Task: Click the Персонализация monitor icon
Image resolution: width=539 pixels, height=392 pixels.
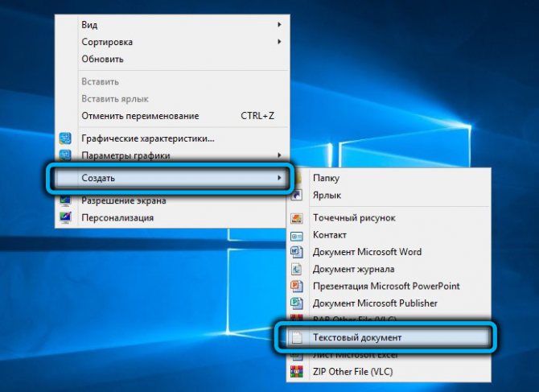Action: [65, 217]
